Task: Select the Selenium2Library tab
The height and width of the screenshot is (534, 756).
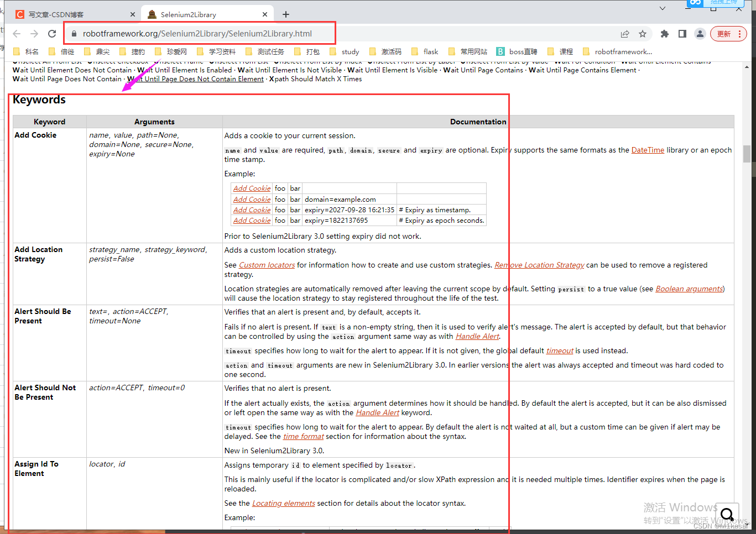Action: click(207, 14)
